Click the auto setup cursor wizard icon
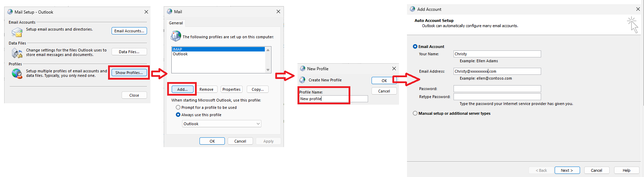The image size is (644, 177). 633,25
